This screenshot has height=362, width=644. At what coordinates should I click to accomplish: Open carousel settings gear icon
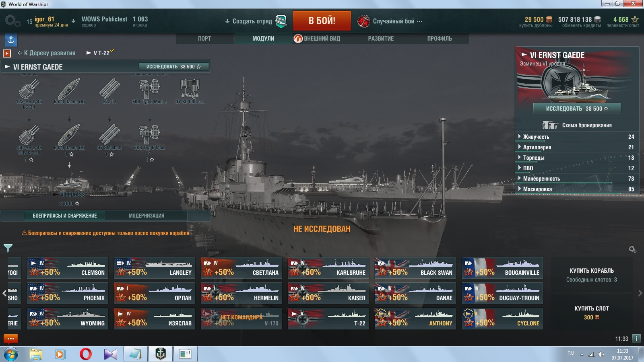(632, 249)
